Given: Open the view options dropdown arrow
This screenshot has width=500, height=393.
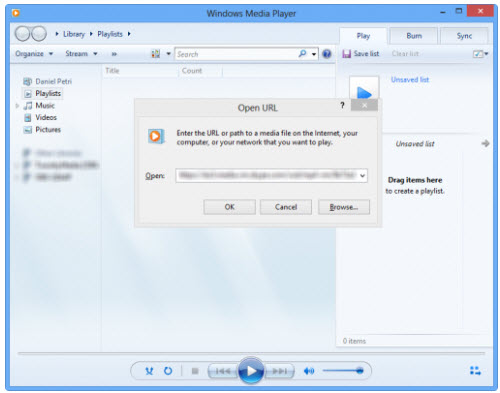Looking at the screenshot, I should point(168,54).
